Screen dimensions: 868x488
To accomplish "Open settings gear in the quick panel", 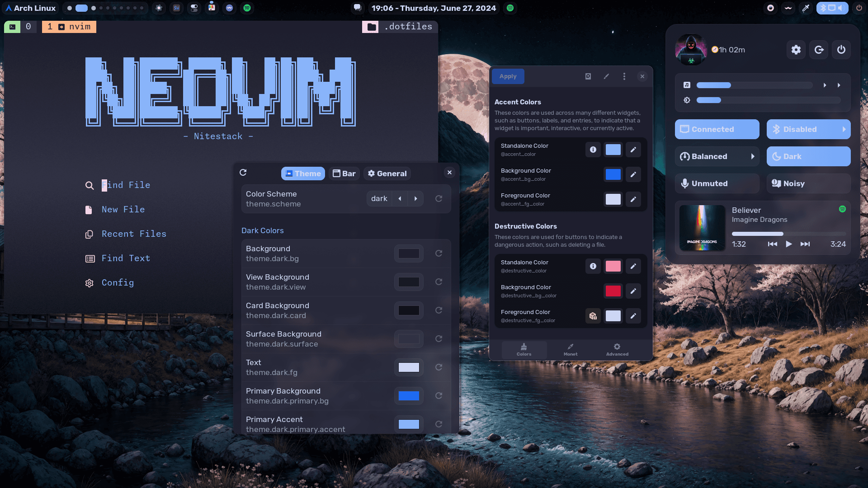I will pyautogui.click(x=796, y=50).
